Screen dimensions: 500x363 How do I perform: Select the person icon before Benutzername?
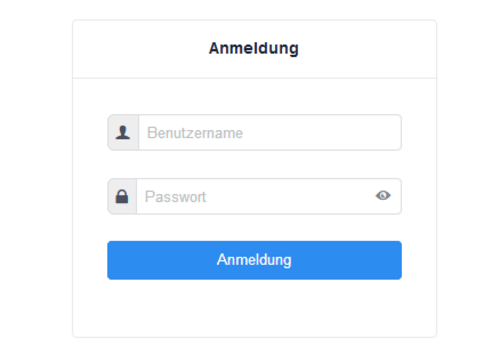click(x=123, y=132)
